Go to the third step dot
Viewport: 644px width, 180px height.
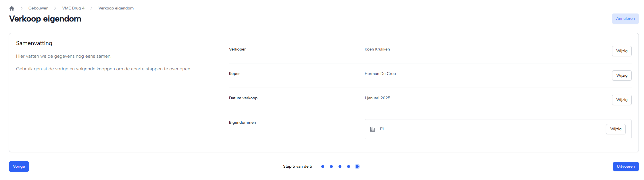[x=340, y=167]
